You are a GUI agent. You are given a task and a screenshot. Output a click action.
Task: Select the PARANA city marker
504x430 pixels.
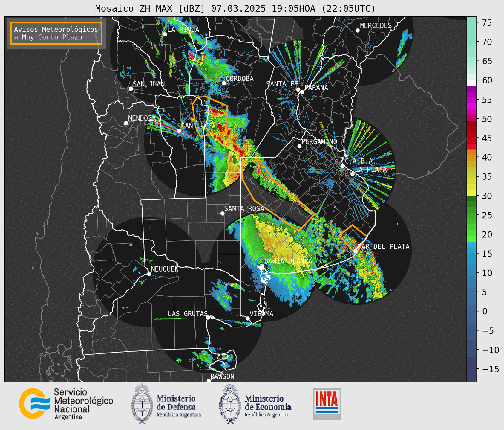point(302,92)
